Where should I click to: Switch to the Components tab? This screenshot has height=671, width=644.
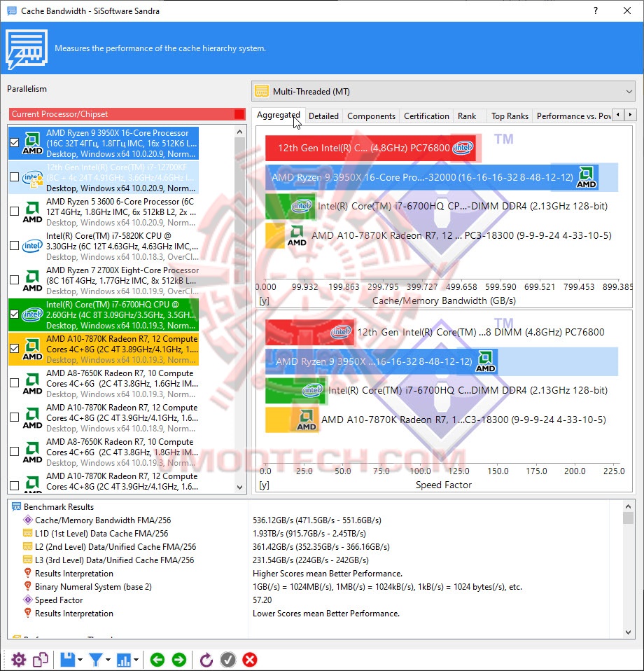coord(371,116)
